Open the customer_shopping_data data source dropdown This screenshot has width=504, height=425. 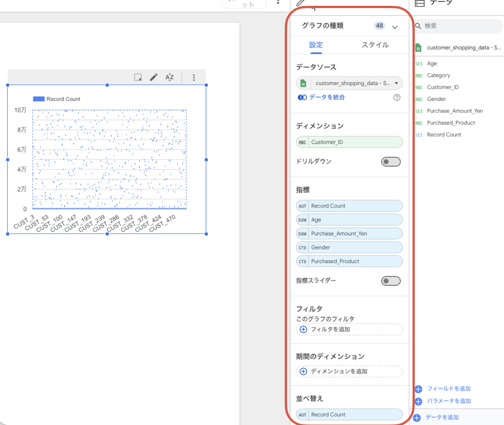(349, 83)
